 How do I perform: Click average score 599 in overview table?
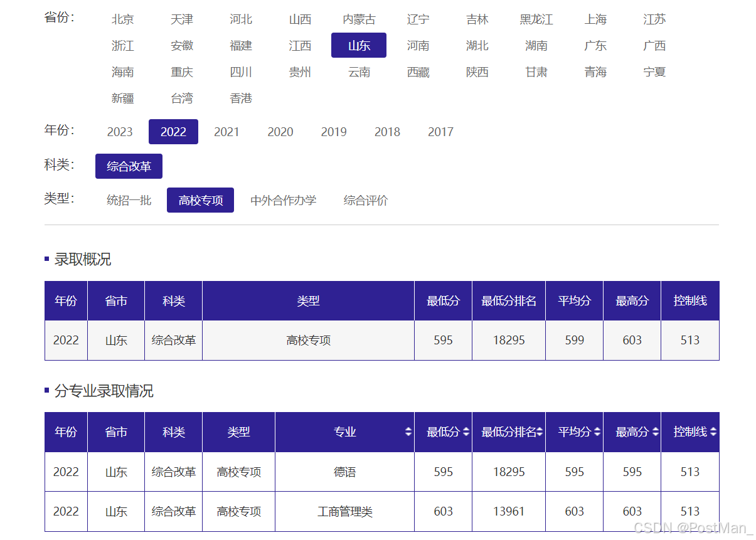(574, 340)
